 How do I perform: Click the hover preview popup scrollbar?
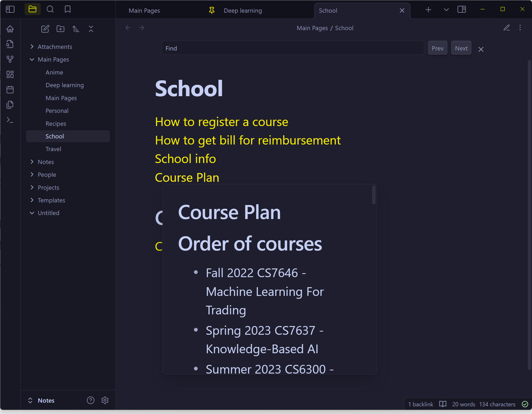[x=374, y=195]
